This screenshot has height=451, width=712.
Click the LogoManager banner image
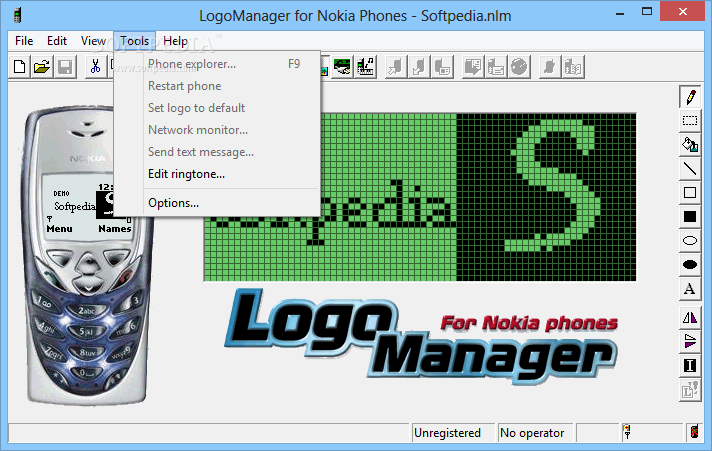pos(421,337)
